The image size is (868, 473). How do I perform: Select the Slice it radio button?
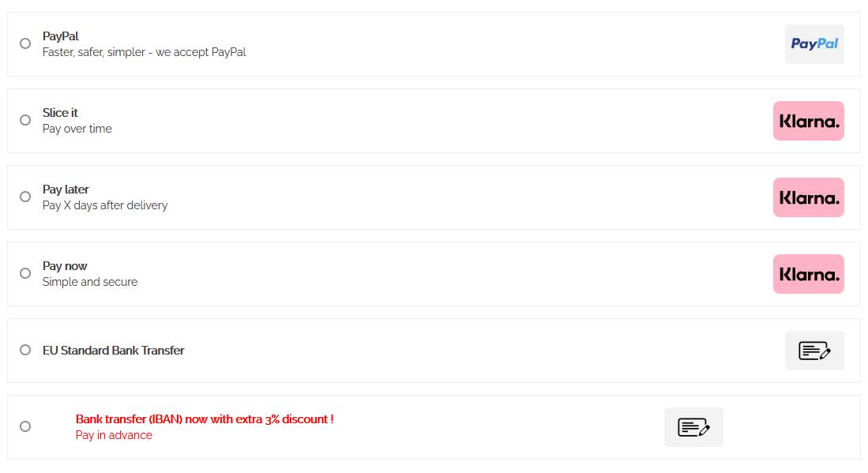click(x=25, y=120)
